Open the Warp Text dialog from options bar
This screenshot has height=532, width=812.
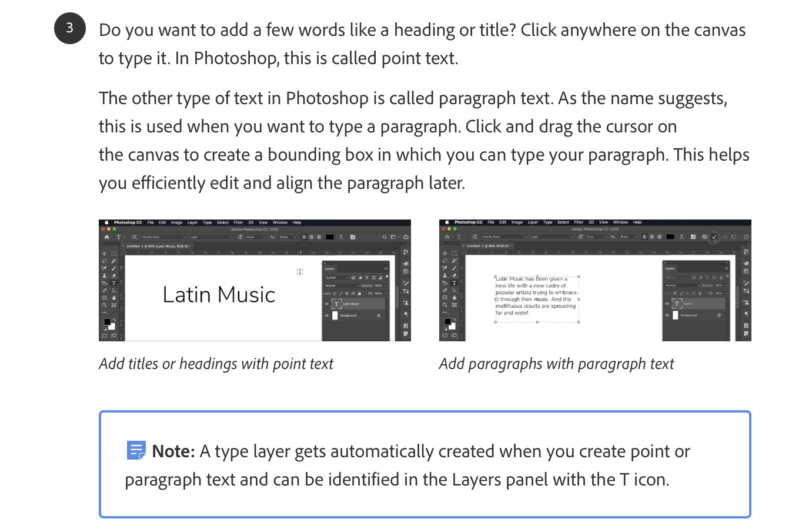[341, 237]
